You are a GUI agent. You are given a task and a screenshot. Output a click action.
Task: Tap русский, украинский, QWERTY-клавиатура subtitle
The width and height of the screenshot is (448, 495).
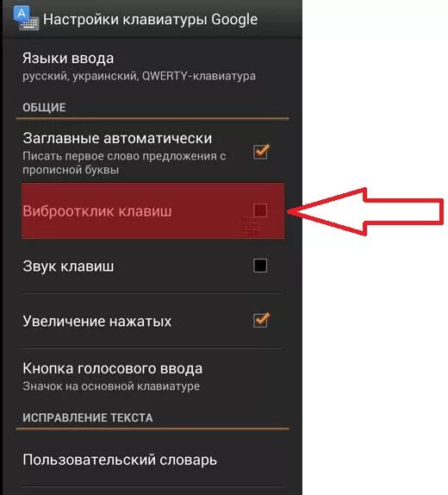click(139, 76)
